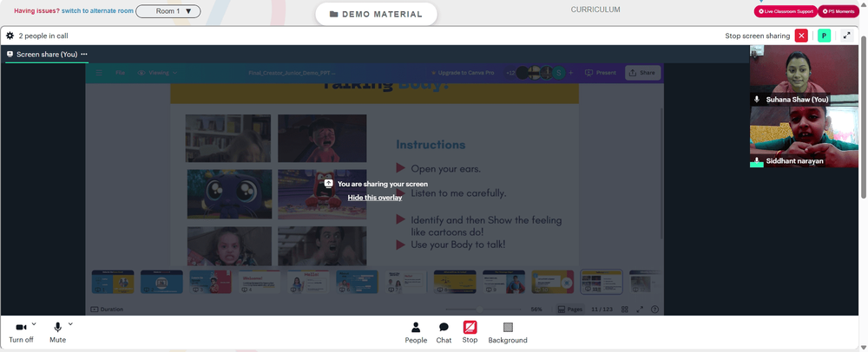This screenshot has height=352, width=868.
Task: Select page 1 thumbnail
Action: pos(113,282)
